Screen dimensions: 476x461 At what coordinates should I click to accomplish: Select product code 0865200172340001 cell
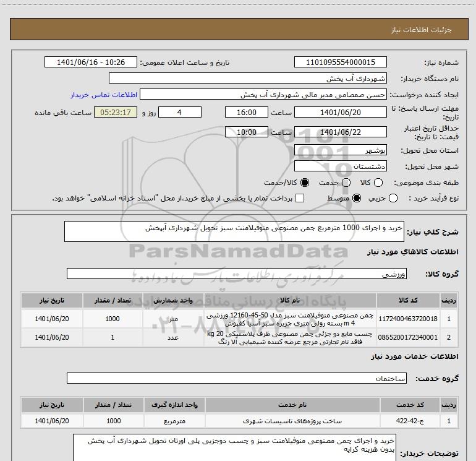pos(408,337)
